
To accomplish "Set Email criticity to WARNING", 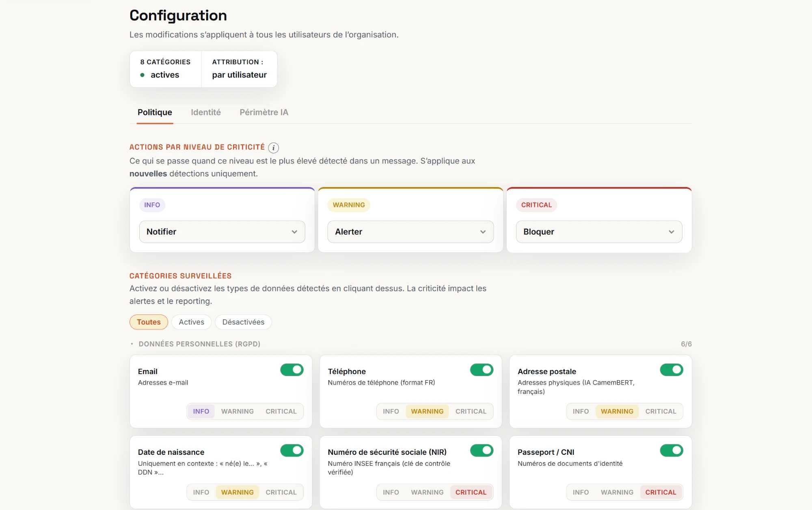I will pyautogui.click(x=238, y=411).
